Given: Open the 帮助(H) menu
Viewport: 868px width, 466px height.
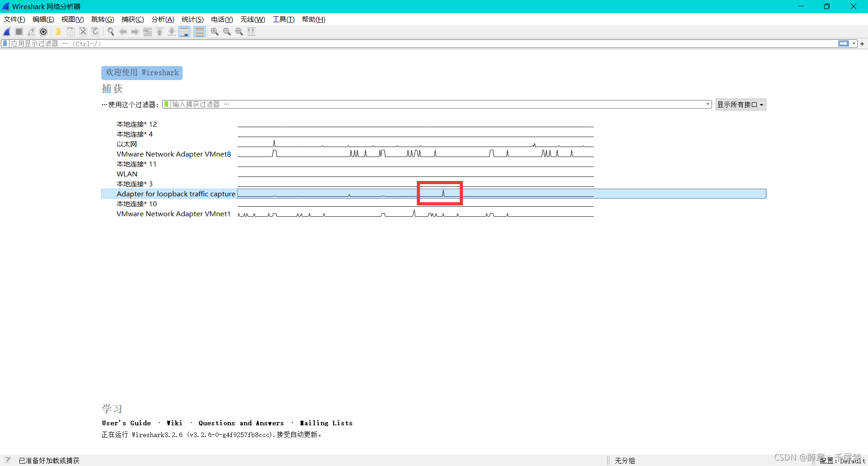Looking at the screenshot, I should (x=314, y=19).
